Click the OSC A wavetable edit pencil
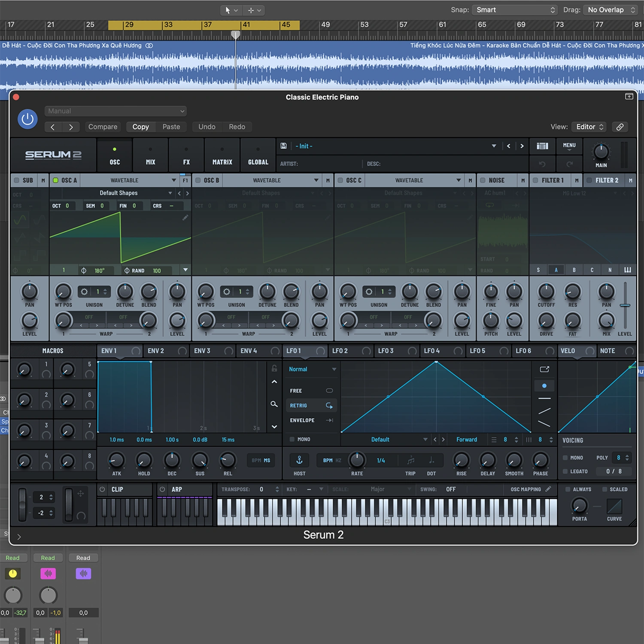 click(185, 218)
